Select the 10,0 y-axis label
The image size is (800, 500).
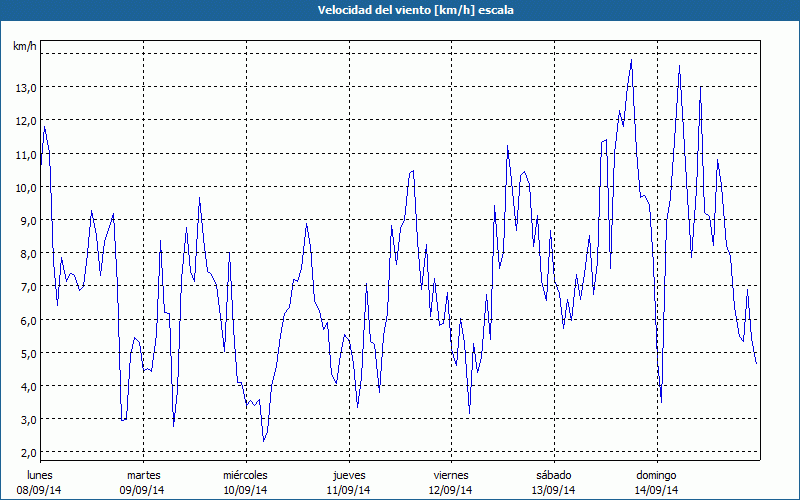coord(26,187)
